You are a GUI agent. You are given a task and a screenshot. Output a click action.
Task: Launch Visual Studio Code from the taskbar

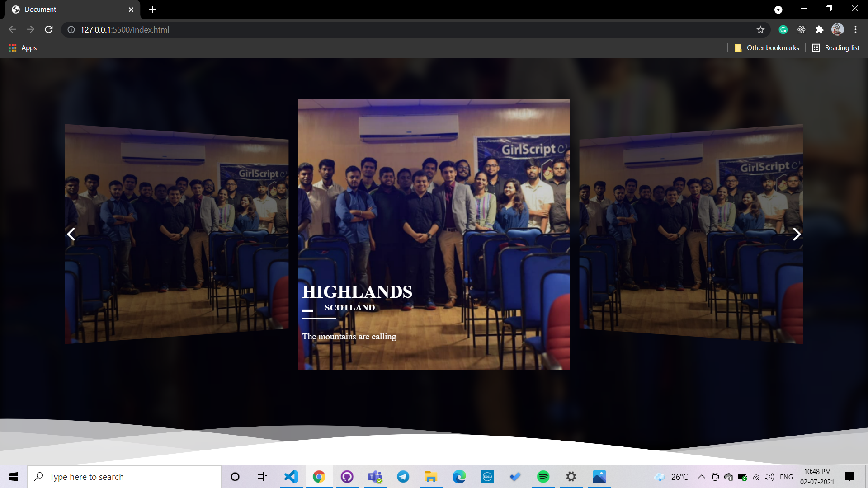pos(291,477)
